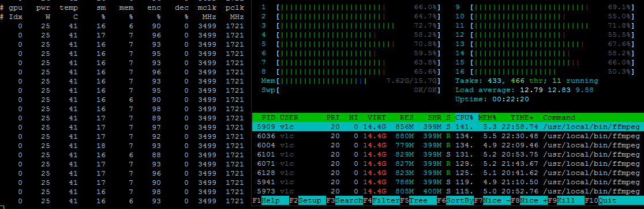The width and height of the screenshot is (644, 209).
Task: Click F10 Quit to exit htop
Action: pos(614,200)
